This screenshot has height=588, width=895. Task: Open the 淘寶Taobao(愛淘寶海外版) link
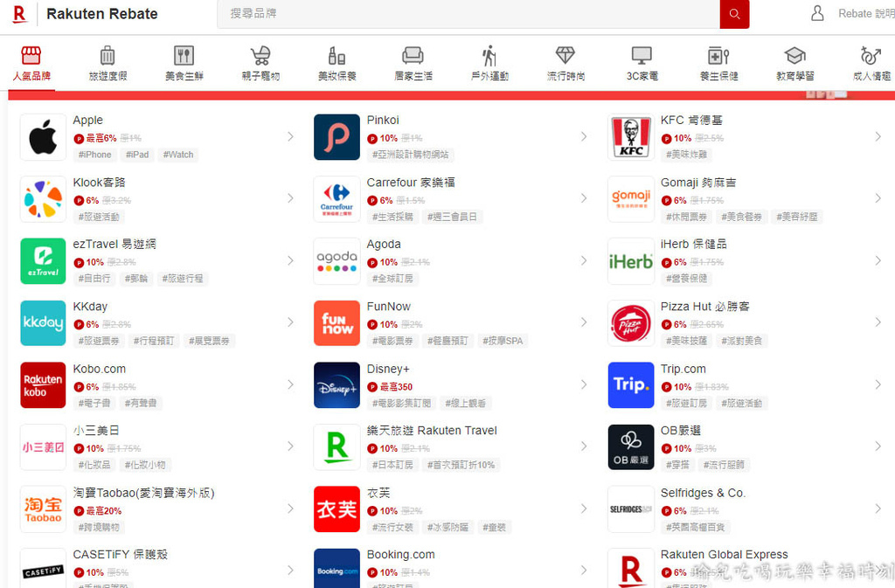point(144,493)
